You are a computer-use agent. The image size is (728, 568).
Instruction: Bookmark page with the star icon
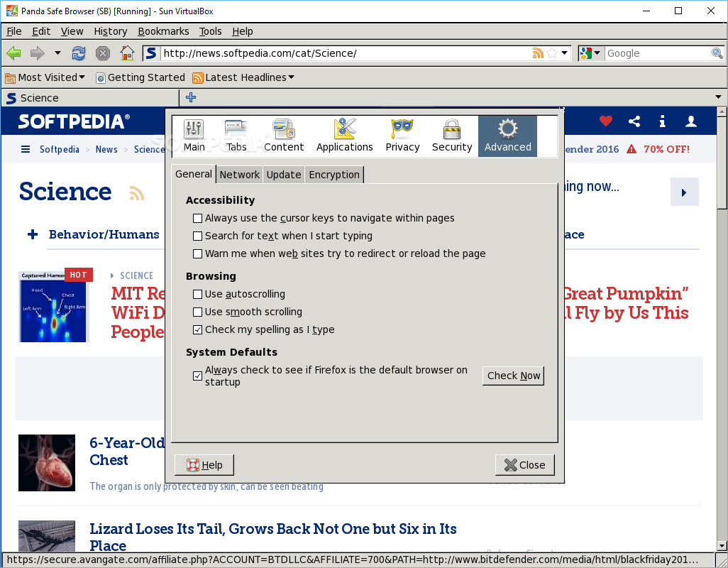[x=552, y=53]
